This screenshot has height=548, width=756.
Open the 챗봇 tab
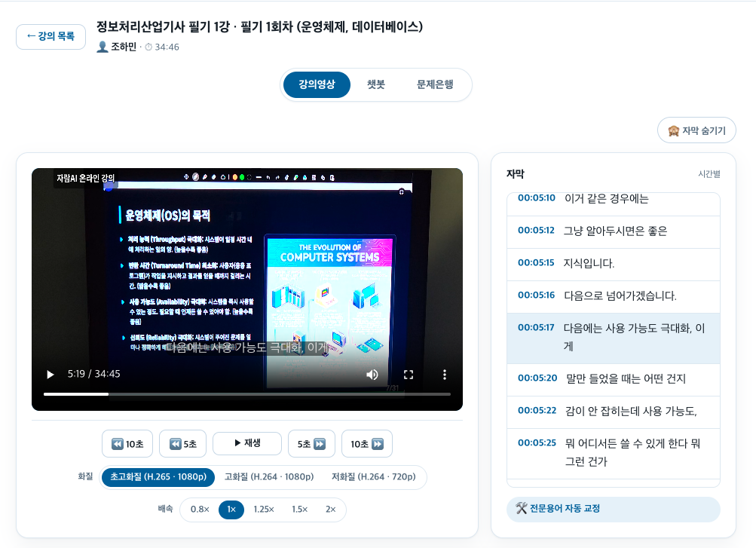(x=376, y=85)
